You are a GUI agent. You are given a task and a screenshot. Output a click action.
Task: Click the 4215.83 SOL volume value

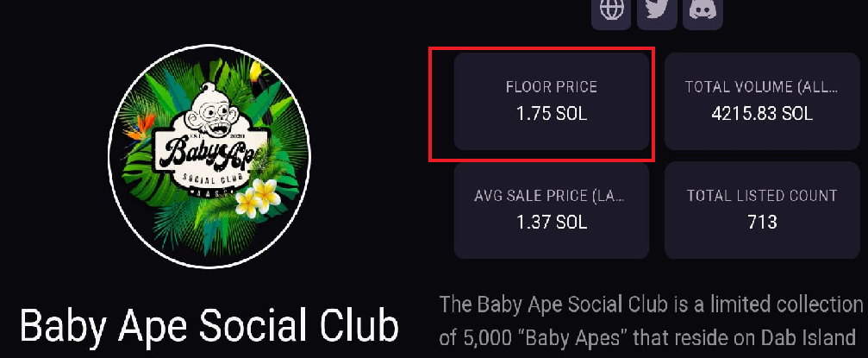(x=762, y=114)
